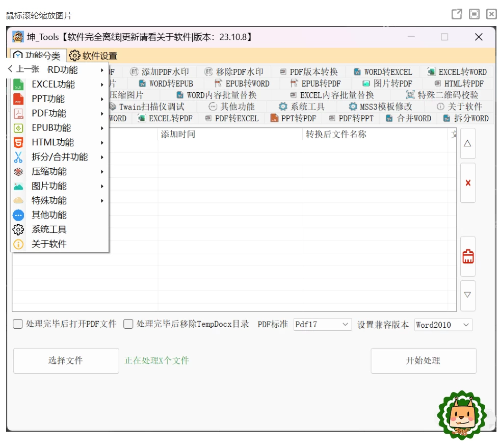500x448 pixels.
Task: Click the 选择文件 button
Action: coord(66,361)
